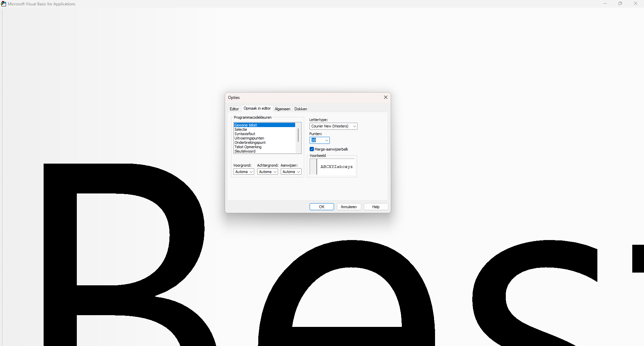Restore down the Visual Basic window
This screenshot has width=644, height=346.
(x=620, y=4)
